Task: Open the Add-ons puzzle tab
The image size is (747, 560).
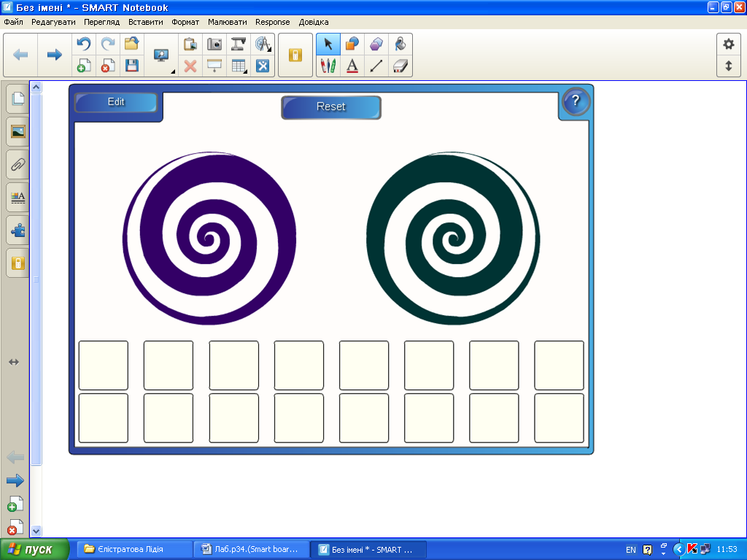Action: pyautogui.click(x=18, y=230)
